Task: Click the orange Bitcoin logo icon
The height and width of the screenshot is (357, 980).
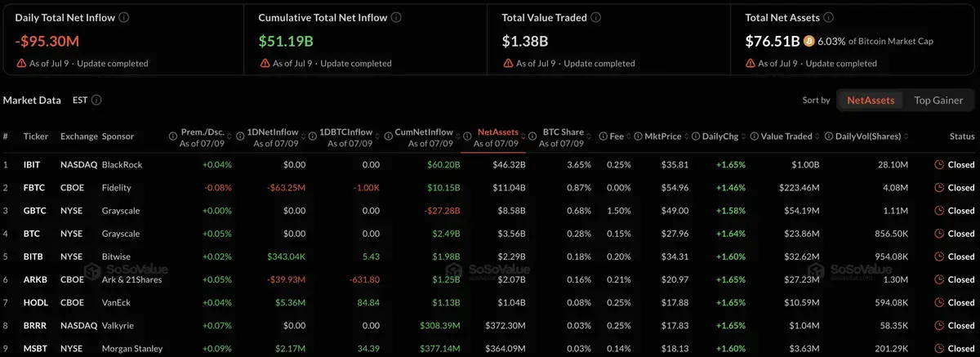Action: 809,41
